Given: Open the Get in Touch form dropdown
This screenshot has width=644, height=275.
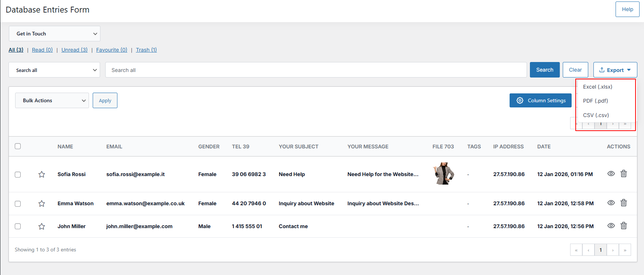Looking at the screenshot, I should coord(55,34).
